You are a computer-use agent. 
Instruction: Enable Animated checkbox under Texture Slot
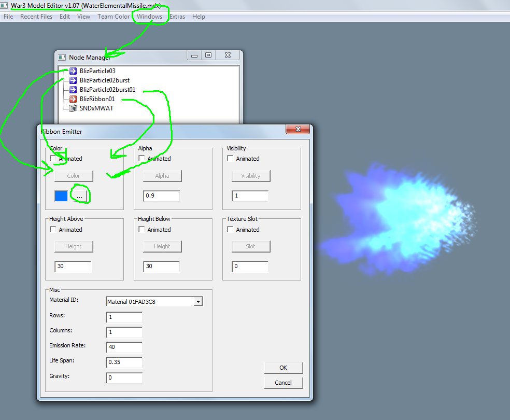pos(230,229)
